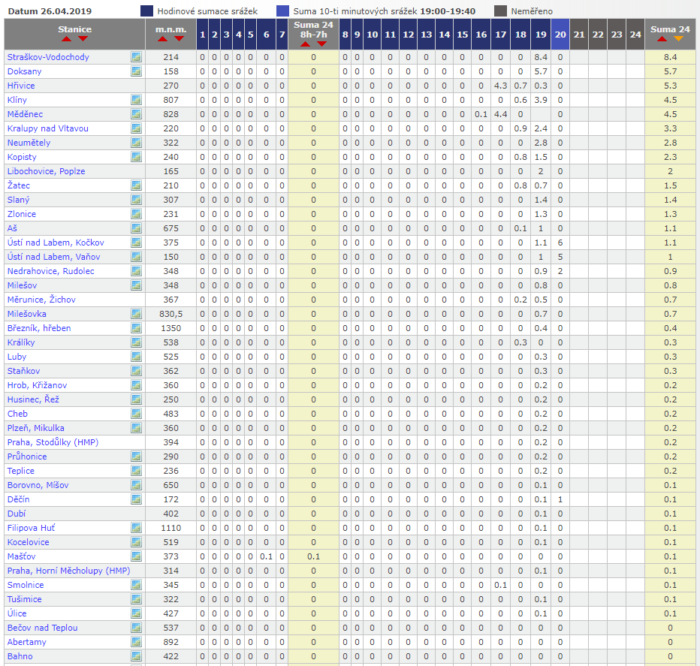This screenshot has width=700, height=666.
Task: Open the Luby station map icon
Action: (136, 357)
